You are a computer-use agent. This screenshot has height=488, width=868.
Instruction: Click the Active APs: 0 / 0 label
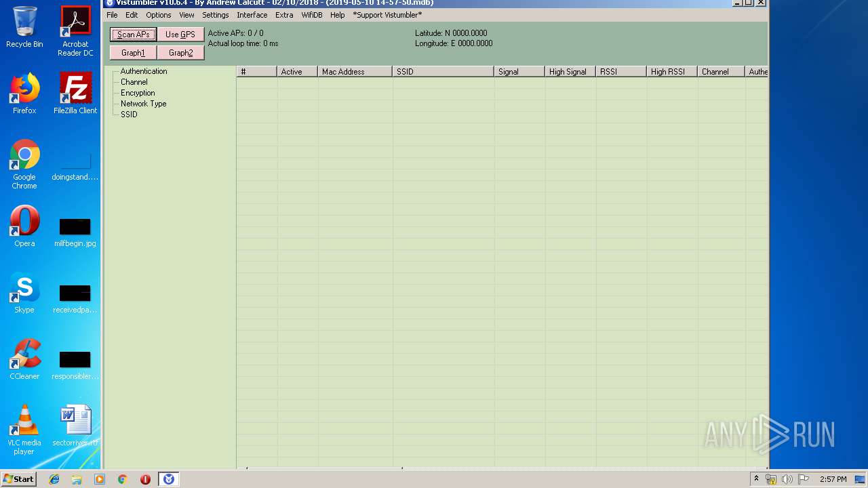click(235, 33)
